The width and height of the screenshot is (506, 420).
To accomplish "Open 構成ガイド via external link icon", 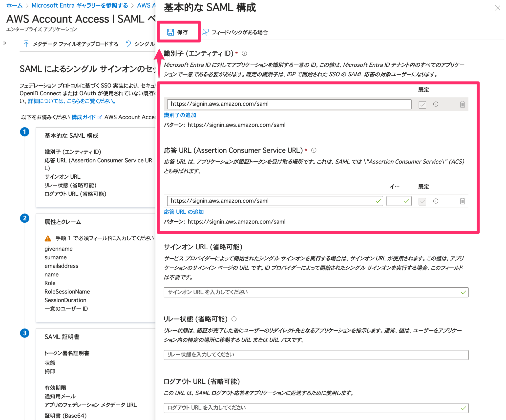I will point(100,117).
